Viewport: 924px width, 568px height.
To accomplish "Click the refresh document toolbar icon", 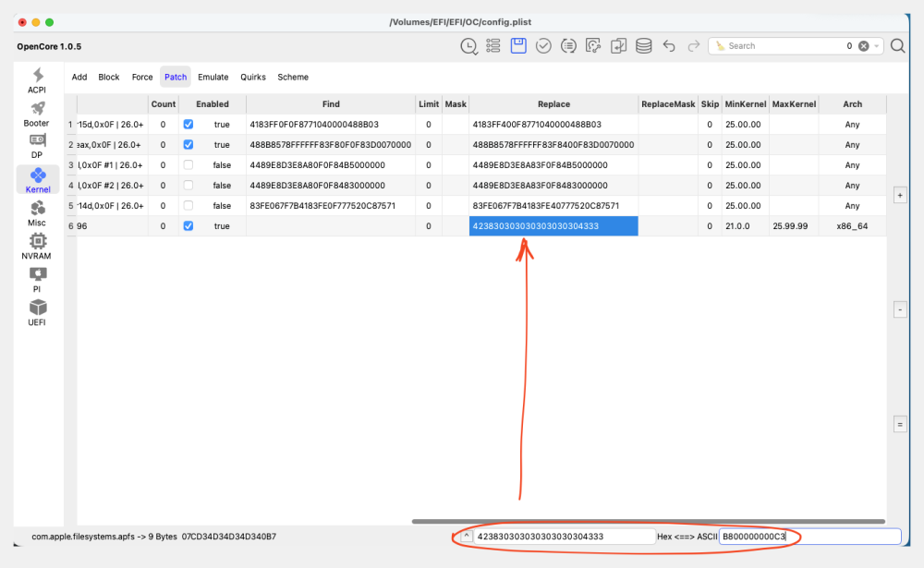I will click(x=593, y=46).
